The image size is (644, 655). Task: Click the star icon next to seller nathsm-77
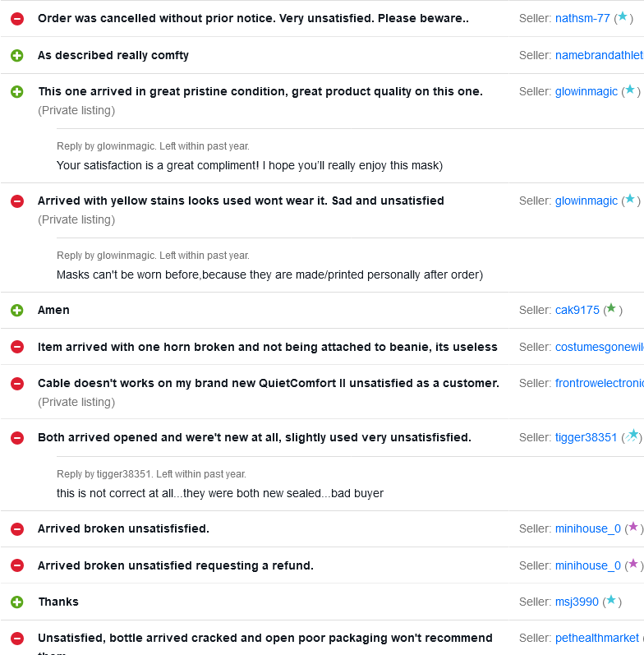pyautogui.click(x=622, y=17)
